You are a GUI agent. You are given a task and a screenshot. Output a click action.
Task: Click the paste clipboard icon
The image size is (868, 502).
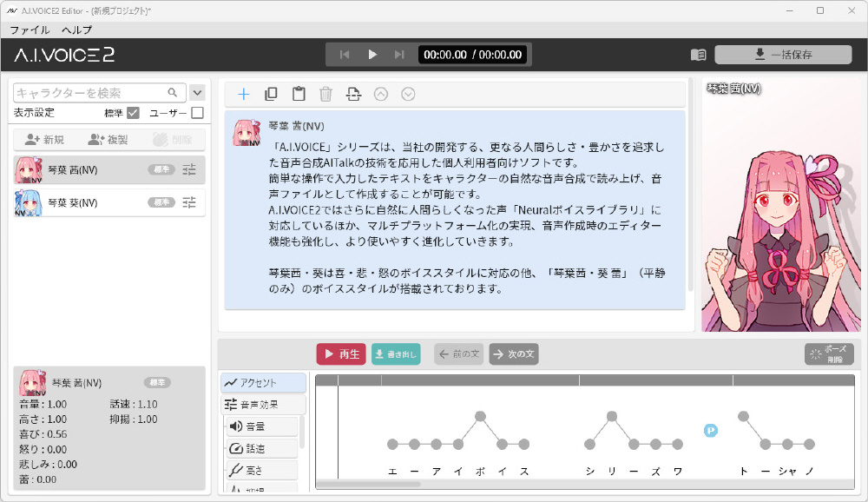(x=299, y=94)
